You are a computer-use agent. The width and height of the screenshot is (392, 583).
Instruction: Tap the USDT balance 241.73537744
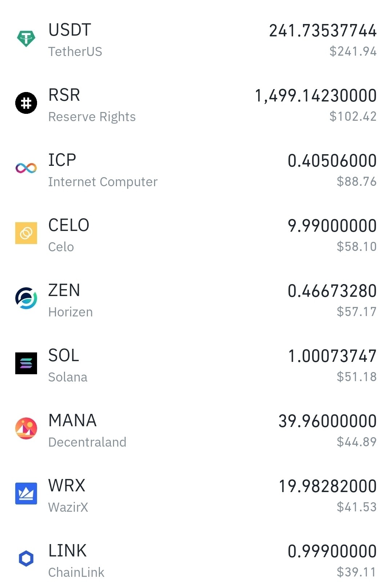pos(323,31)
